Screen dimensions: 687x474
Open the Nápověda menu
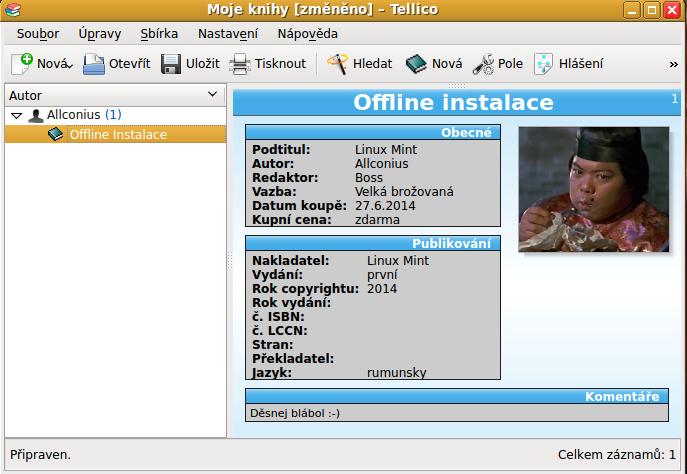tap(308, 34)
